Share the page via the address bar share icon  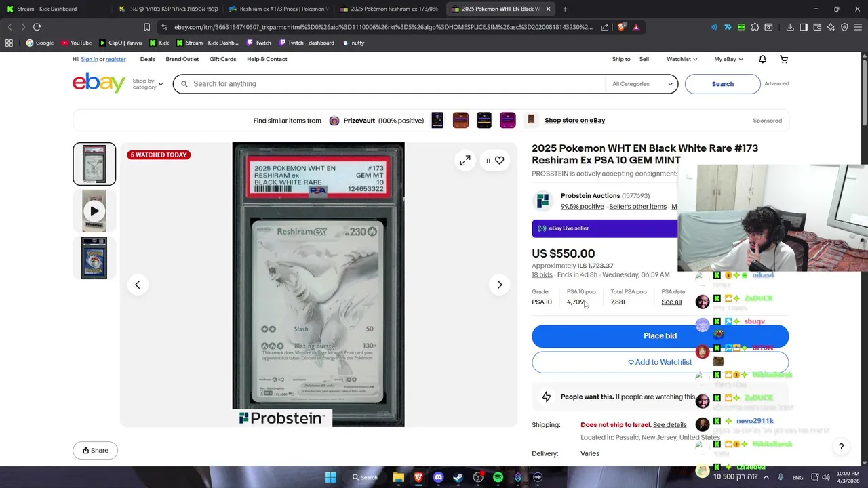click(604, 27)
